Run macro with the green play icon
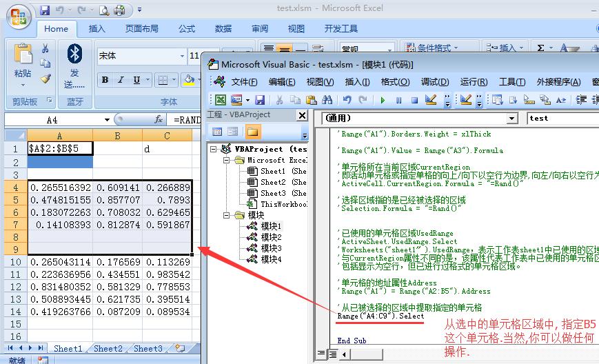Screen dimensions: 599x364 (383, 100)
